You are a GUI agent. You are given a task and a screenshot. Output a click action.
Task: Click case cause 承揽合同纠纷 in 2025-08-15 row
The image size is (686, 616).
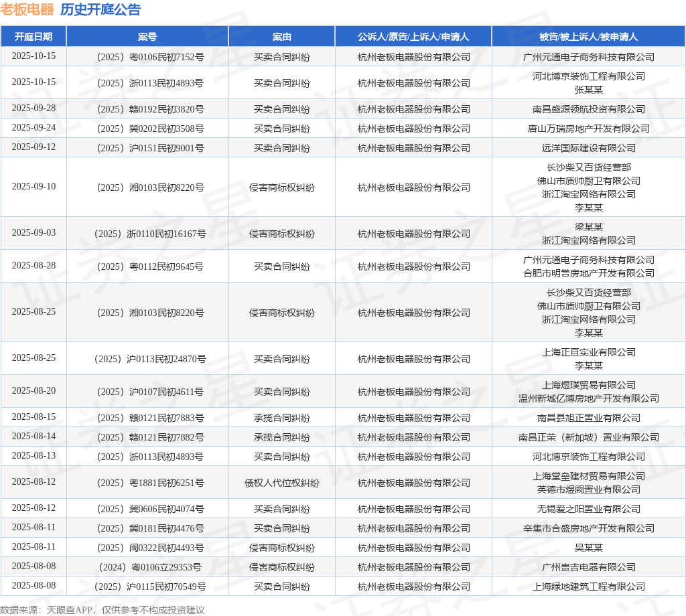[x=282, y=418]
